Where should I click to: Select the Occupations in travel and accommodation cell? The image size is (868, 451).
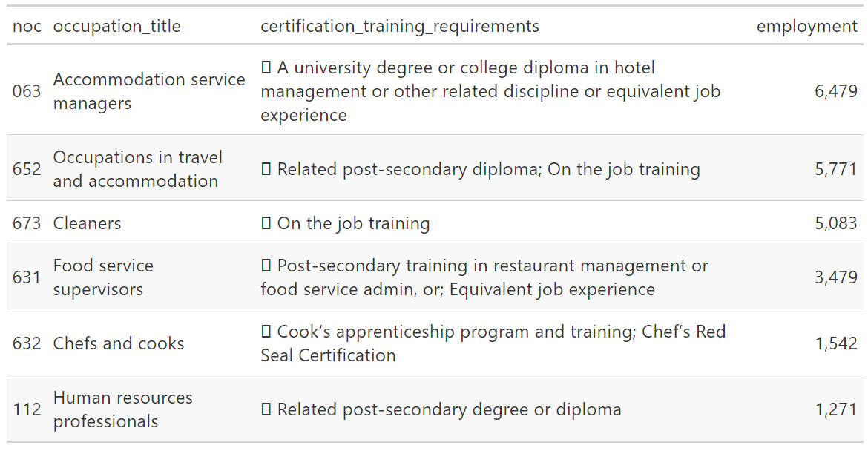coord(137,169)
